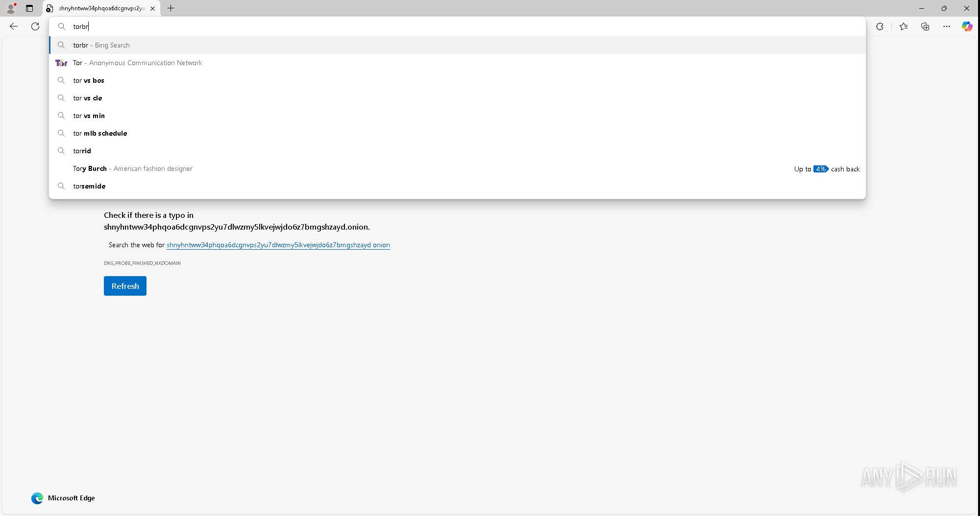Screen dimensions: 980x516
Task: Open a new tab with the plus icon
Action: pyautogui.click(x=171, y=8)
